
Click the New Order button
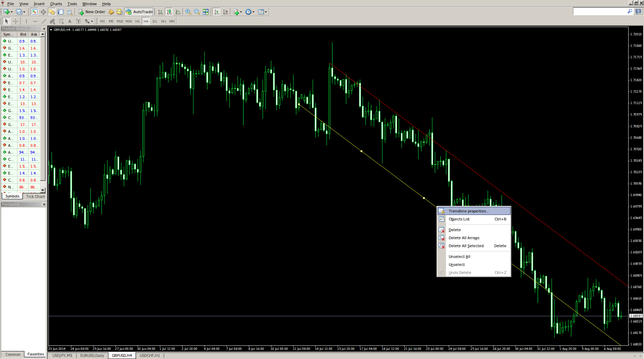92,12
